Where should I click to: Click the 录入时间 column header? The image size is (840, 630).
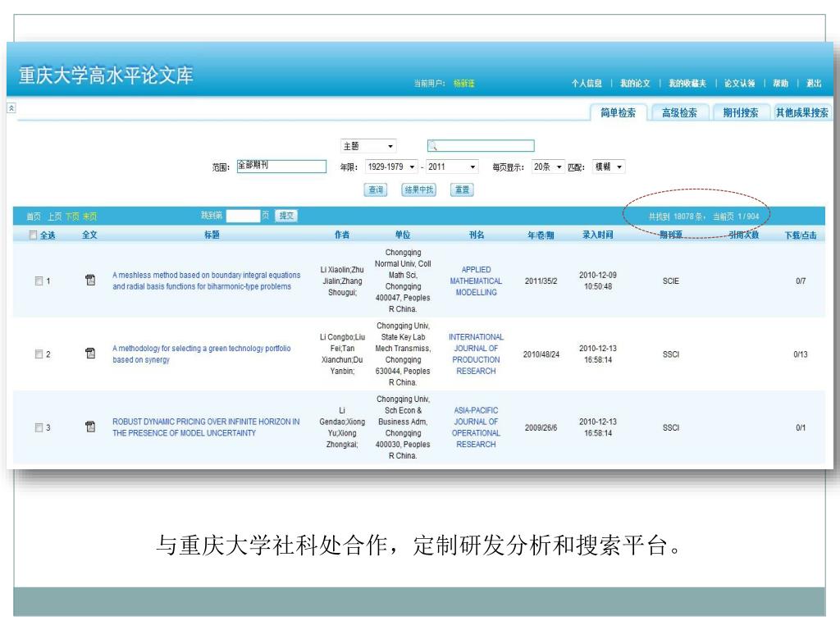coord(598,235)
